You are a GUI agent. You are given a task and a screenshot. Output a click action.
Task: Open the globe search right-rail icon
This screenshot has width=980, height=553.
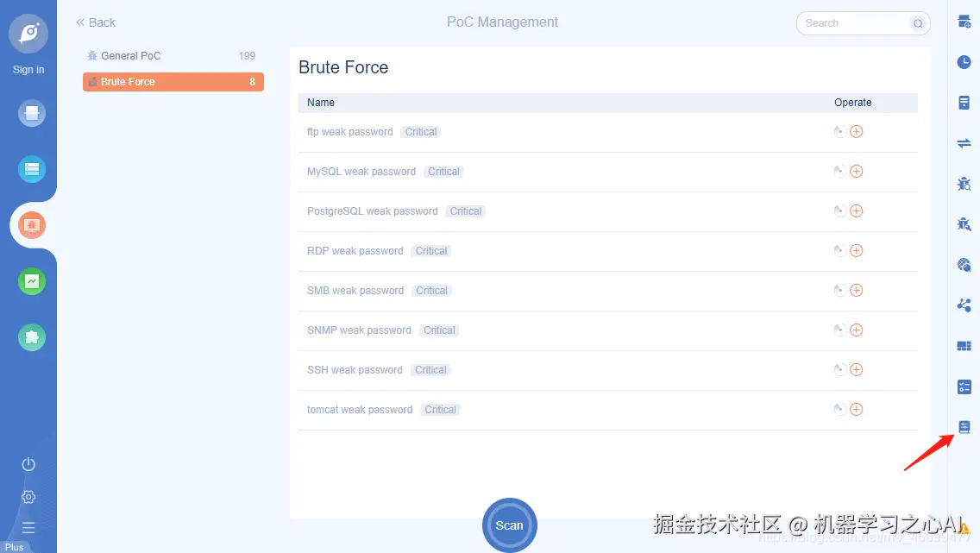964,265
